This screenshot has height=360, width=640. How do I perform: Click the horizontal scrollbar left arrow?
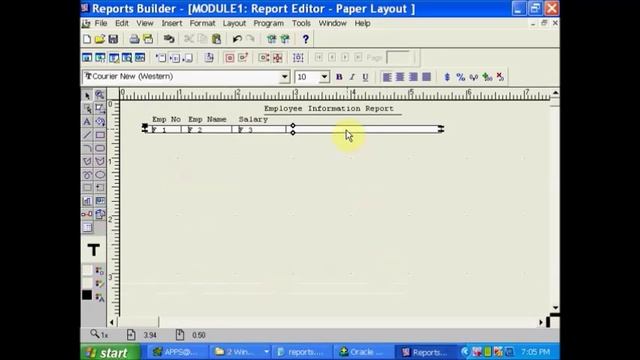pyautogui.click(x=112, y=322)
